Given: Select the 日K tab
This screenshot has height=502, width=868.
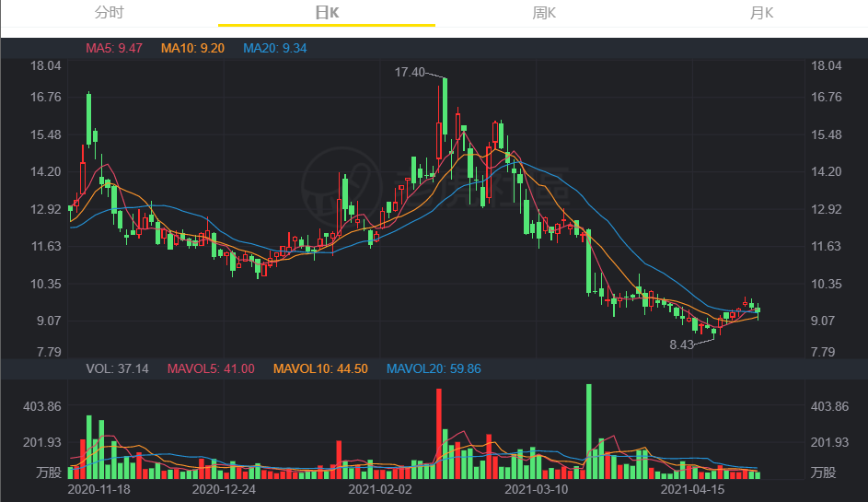Looking at the screenshot, I should 327,13.
